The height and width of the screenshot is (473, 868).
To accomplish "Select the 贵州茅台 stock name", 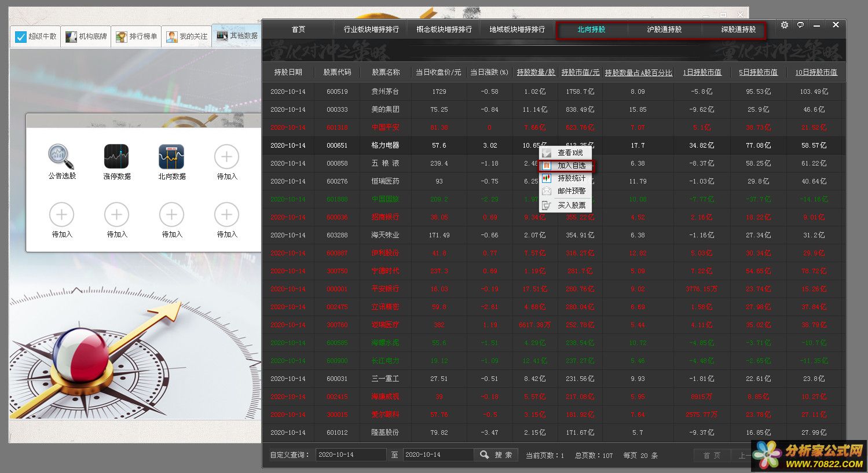I will point(385,91).
